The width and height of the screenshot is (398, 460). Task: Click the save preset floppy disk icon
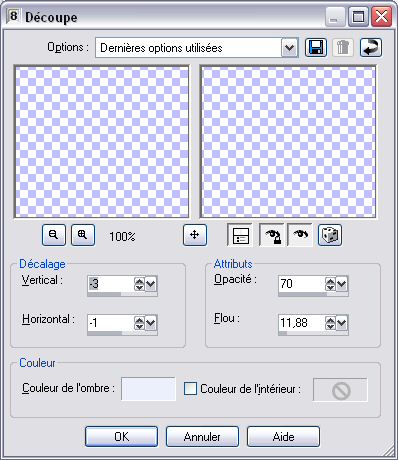point(316,48)
